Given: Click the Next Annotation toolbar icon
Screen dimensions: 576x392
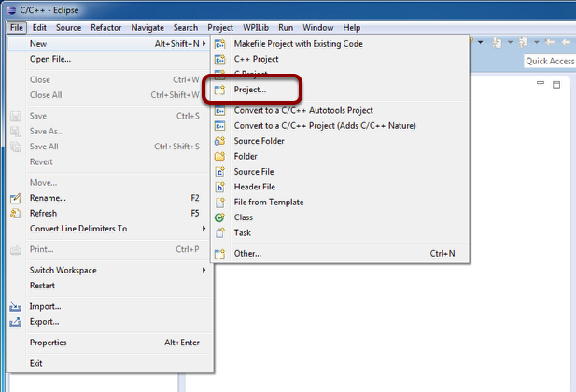Looking at the screenshot, I should [497, 43].
